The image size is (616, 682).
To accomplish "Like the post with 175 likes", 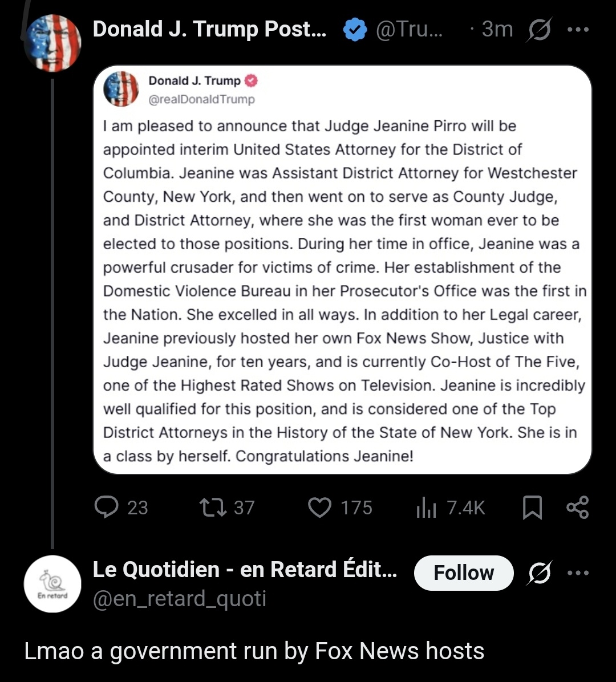I will click(x=320, y=507).
